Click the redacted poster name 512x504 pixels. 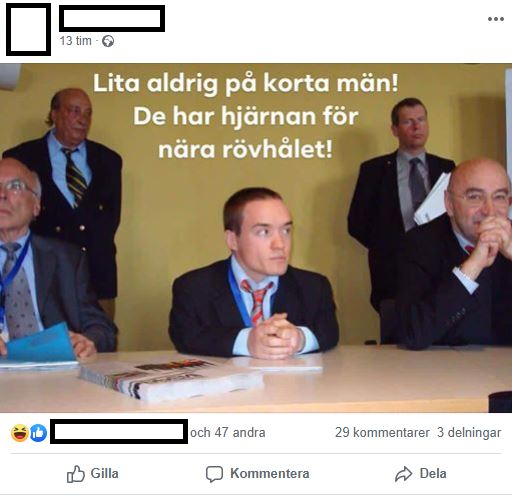click(112, 18)
